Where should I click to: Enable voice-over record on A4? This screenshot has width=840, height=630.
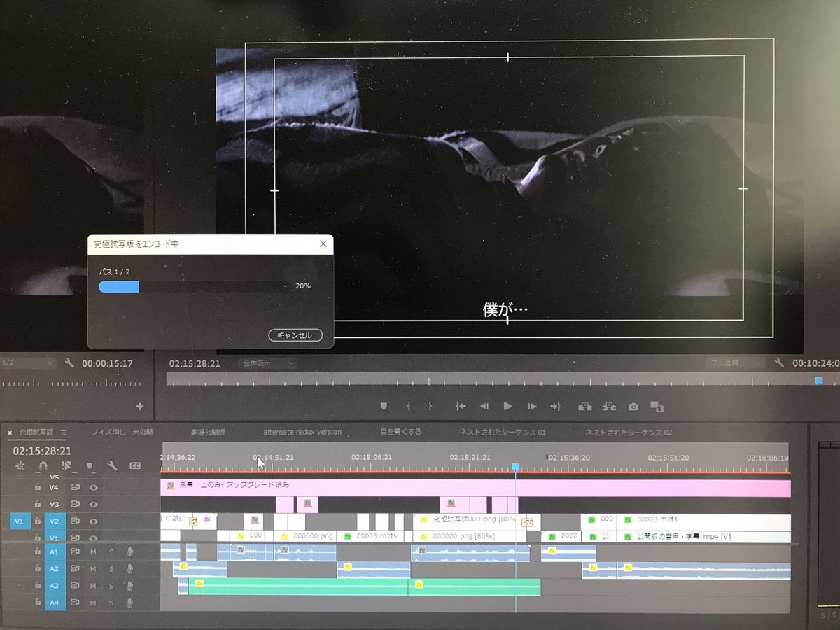click(129, 602)
